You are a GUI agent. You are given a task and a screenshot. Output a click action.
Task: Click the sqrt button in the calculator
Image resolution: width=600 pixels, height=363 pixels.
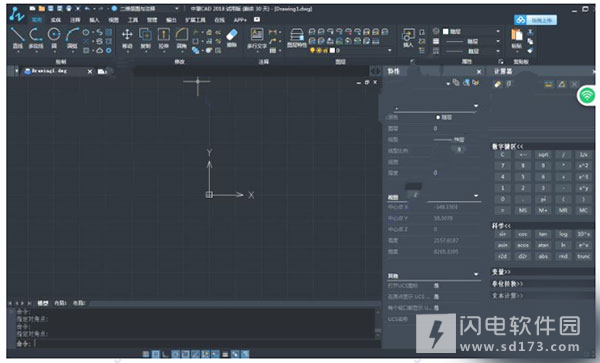(543, 155)
